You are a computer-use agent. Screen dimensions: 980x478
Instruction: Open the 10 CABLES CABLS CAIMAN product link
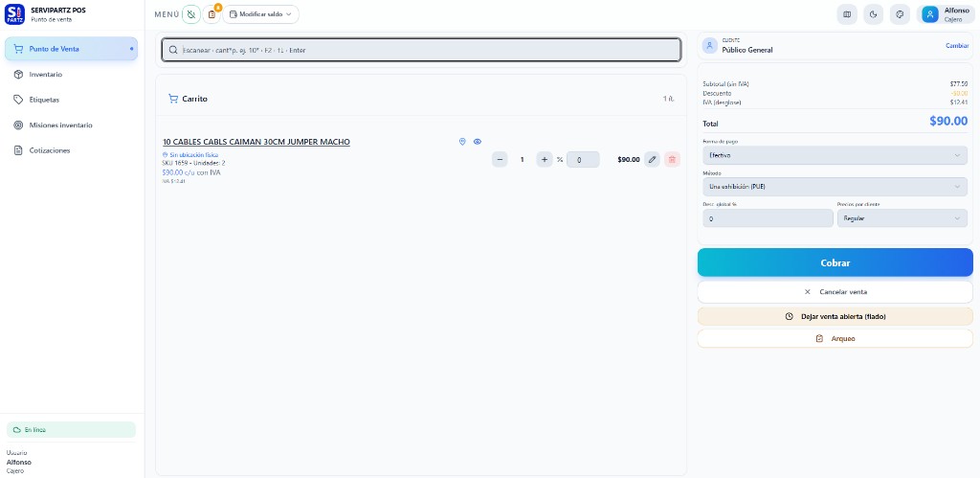[x=256, y=142]
